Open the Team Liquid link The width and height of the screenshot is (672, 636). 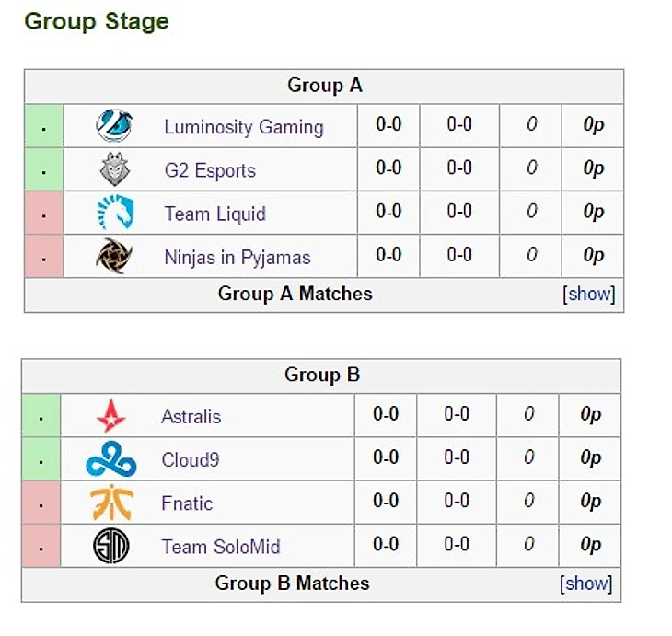[214, 214]
